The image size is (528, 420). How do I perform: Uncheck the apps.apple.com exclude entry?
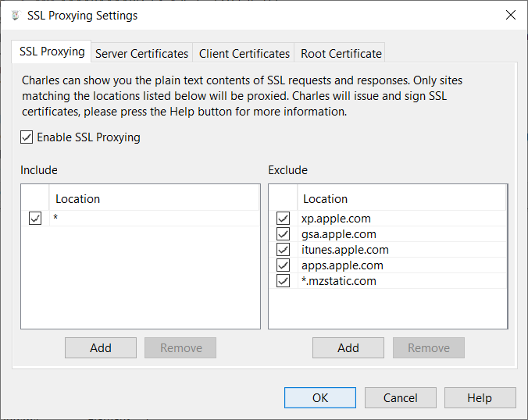283,265
